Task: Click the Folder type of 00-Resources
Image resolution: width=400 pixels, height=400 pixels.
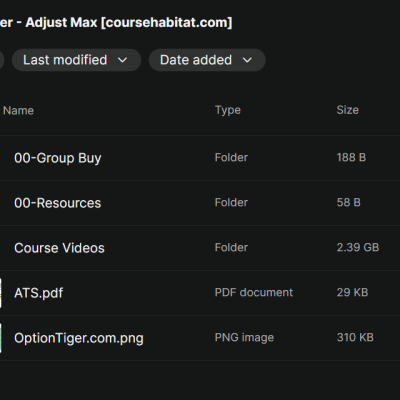Action: click(x=231, y=202)
